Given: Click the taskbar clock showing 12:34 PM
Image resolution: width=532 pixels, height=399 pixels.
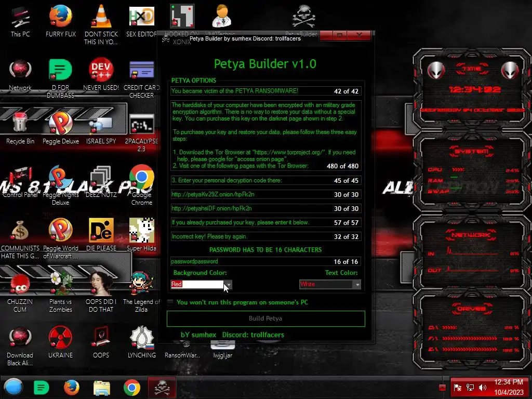Looking at the screenshot, I should pyautogui.click(x=508, y=387).
